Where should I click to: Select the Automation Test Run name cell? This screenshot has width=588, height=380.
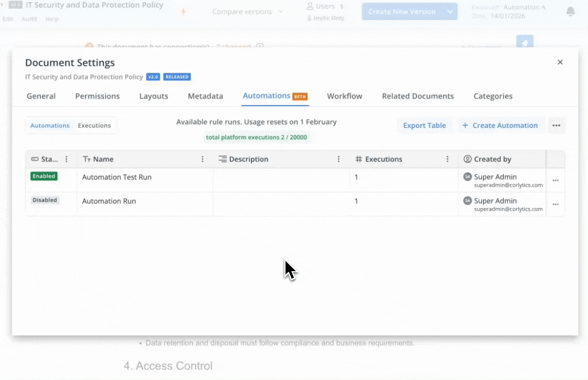click(x=117, y=177)
